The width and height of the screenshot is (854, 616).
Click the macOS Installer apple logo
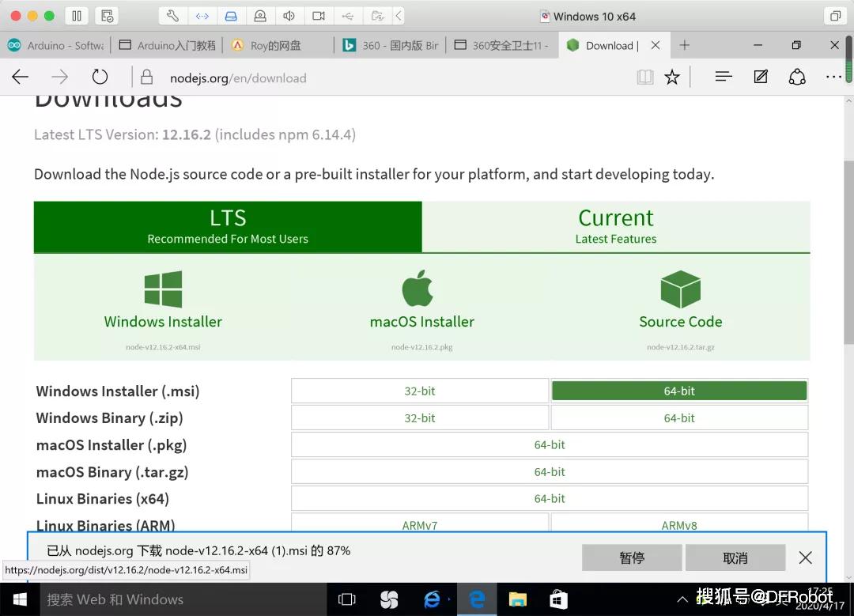coord(418,288)
